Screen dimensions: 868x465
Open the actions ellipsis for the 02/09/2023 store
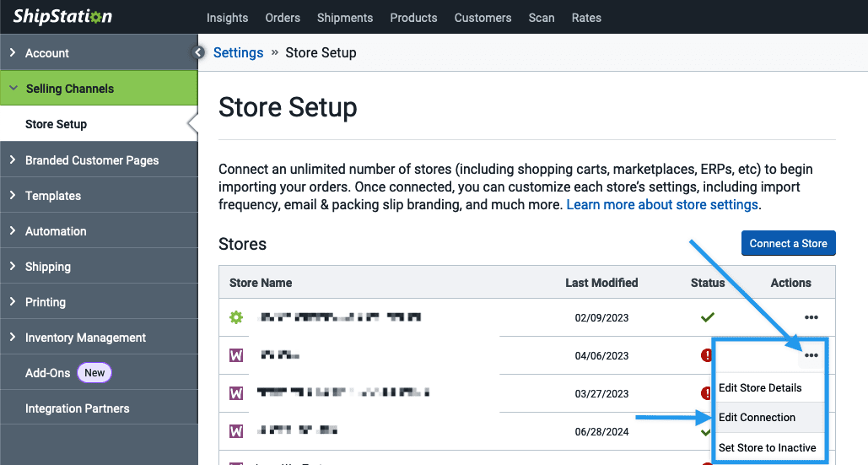(x=811, y=317)
